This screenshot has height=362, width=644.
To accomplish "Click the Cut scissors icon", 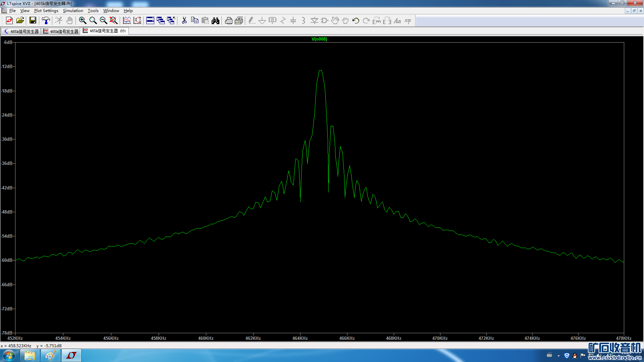I will pos(184,21).
